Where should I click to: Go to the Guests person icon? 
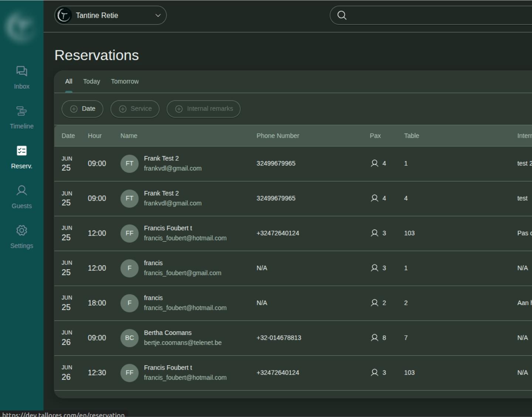click(21, 191)
